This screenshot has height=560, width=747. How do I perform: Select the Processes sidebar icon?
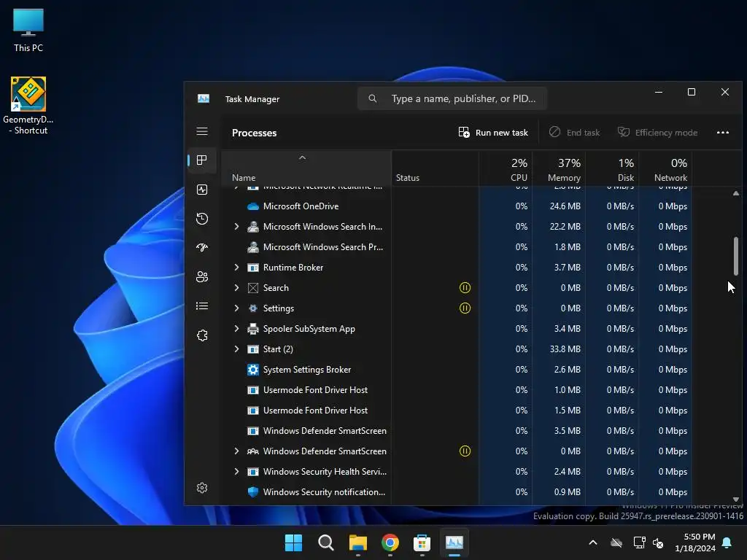pos(202,160)
